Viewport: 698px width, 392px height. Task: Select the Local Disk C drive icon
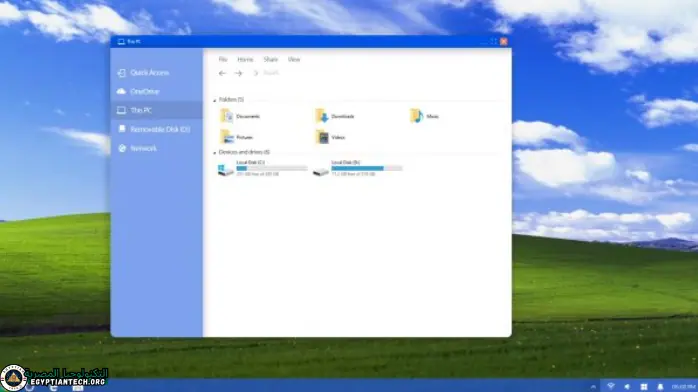pos(226,170)
